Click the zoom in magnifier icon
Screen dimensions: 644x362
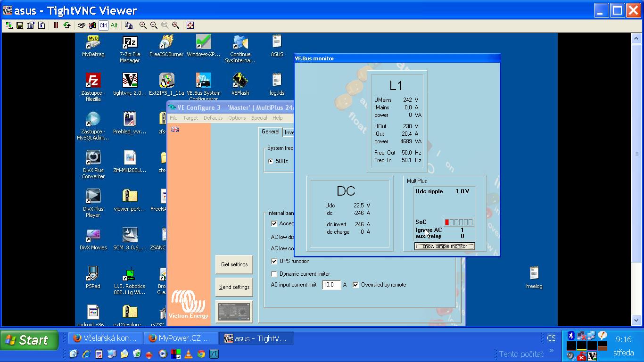(x=143, y=25)
